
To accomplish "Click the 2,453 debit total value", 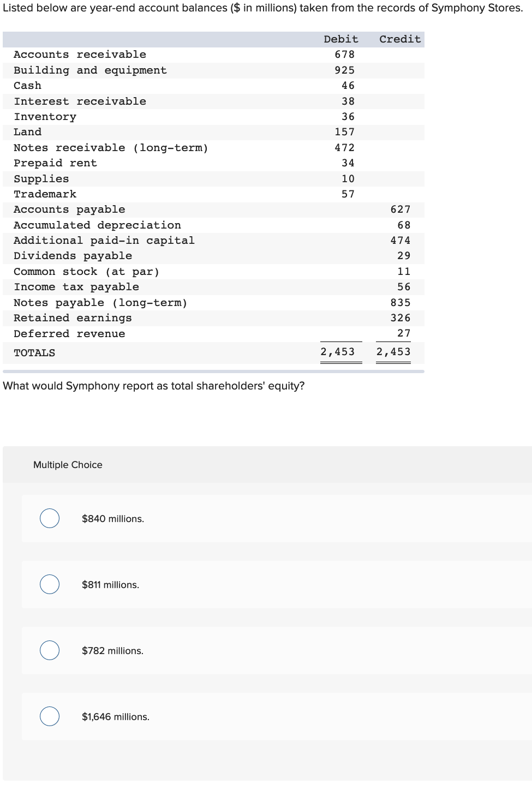I will [337, 352].
